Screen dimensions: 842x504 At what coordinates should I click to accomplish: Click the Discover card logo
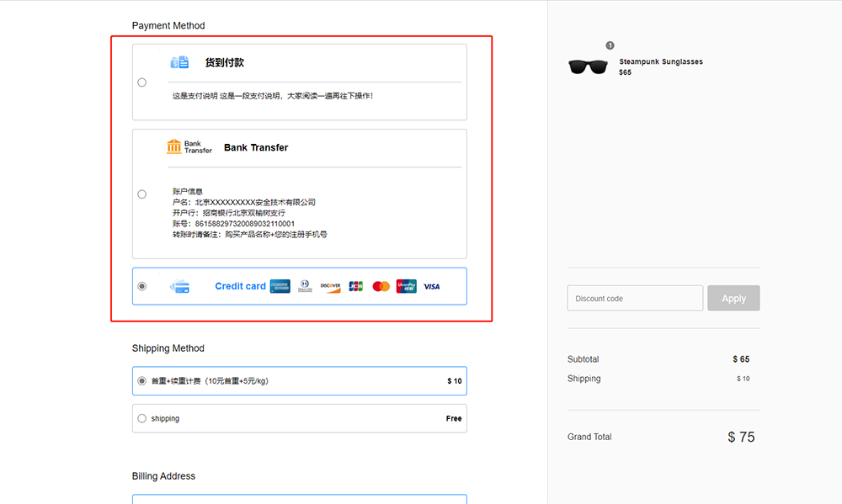click(330, 286)
